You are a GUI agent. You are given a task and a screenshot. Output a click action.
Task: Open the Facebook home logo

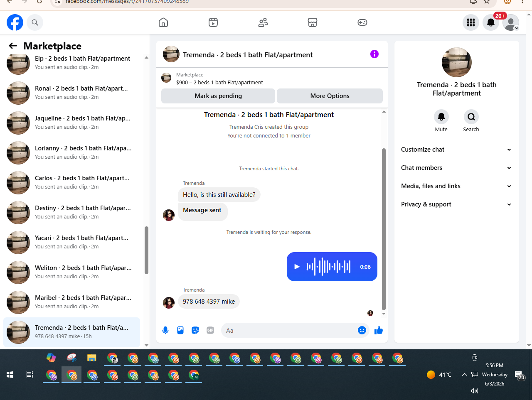pyautogui.click(x=15, y=22)
